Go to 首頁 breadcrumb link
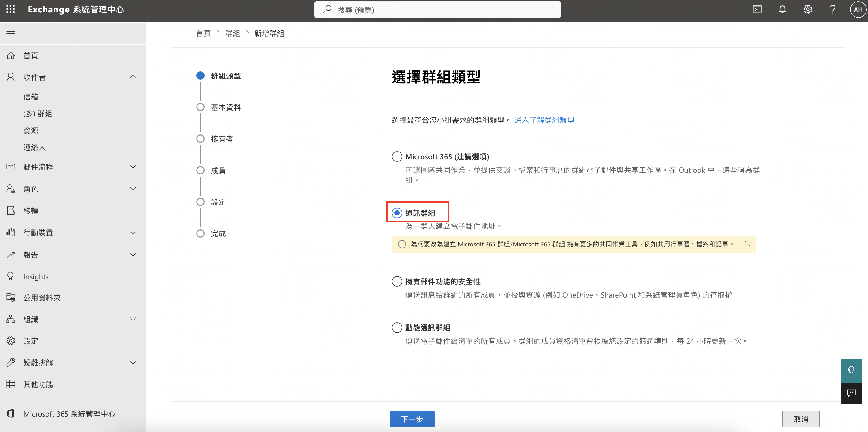Screen dimensions: 868x432 (x=204, y=33)
